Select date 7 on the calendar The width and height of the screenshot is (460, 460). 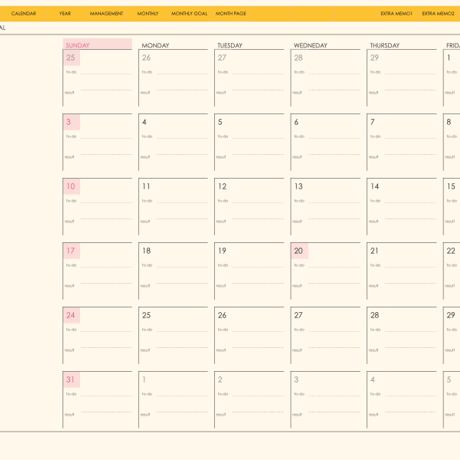click(372, 122)
